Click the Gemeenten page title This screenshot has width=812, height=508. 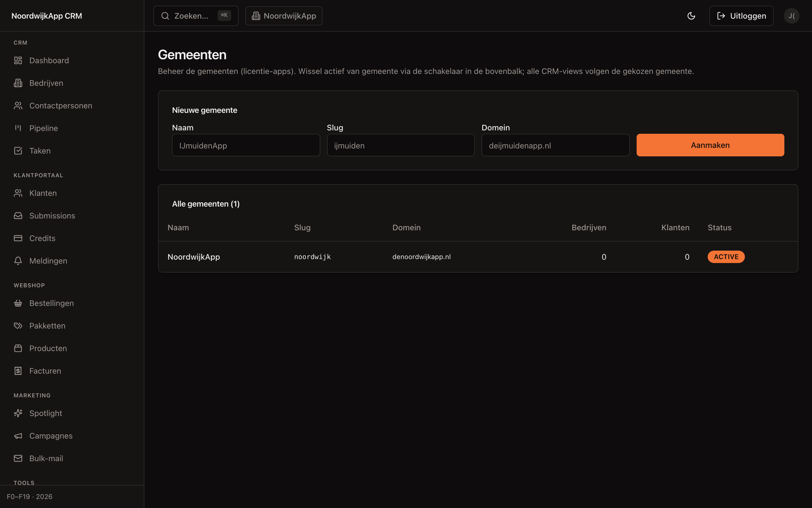192,55
